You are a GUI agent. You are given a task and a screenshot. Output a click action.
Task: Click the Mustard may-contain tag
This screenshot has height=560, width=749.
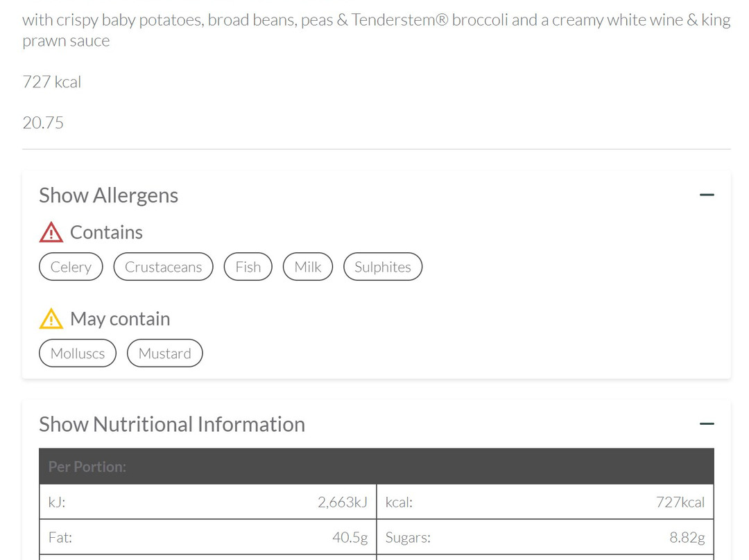[164, 353]
